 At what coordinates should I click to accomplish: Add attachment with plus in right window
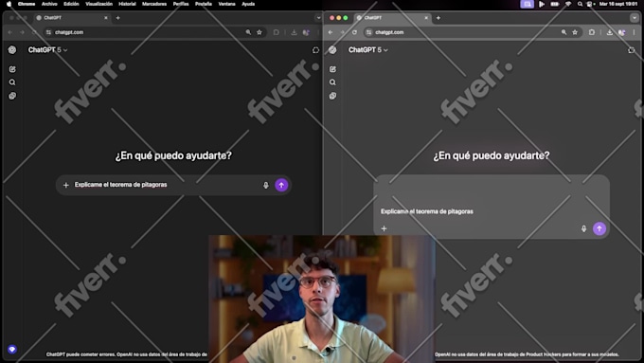[x=384, y=228]
